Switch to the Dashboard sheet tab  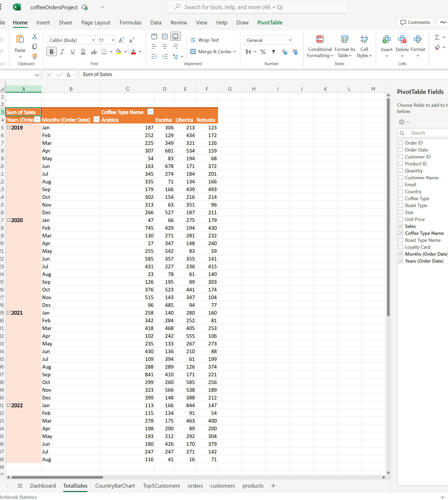point(43,486)
